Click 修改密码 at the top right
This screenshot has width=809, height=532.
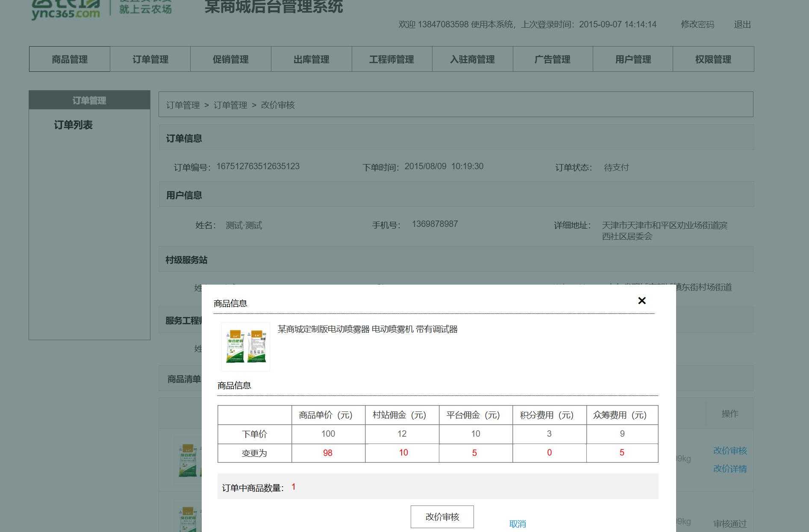point(697,24)
